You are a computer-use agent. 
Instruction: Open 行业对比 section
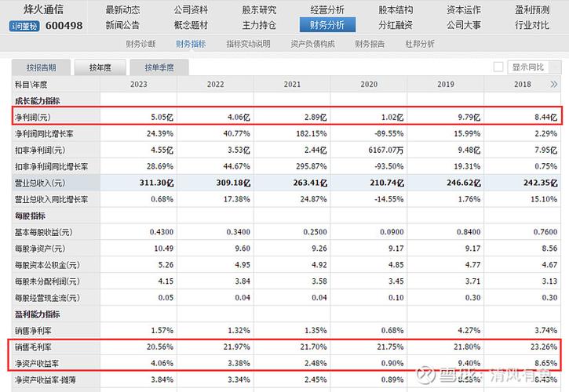click(x=532, y=25)
